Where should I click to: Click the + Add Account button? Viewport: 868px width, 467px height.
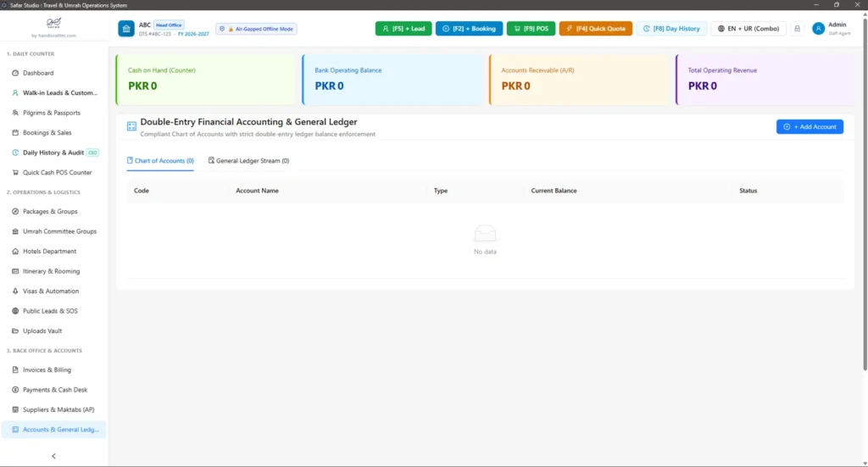point(810,127)
